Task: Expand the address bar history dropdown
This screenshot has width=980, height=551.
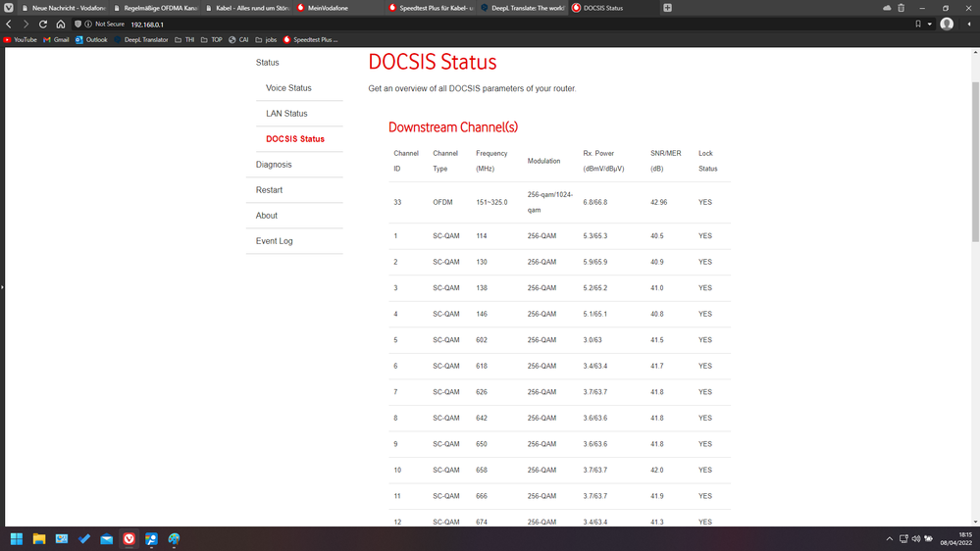Action: click(929, 24)
